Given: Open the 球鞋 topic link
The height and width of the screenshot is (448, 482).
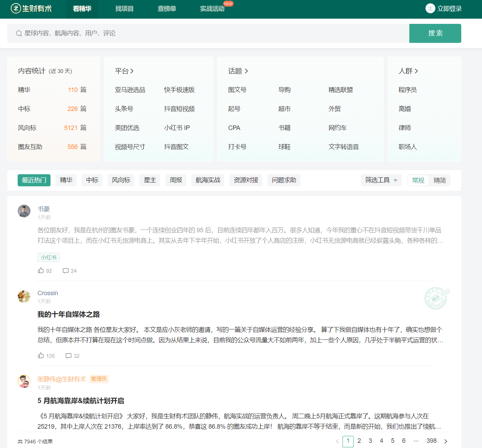Looking at the screenshot, I should (284, 147).
